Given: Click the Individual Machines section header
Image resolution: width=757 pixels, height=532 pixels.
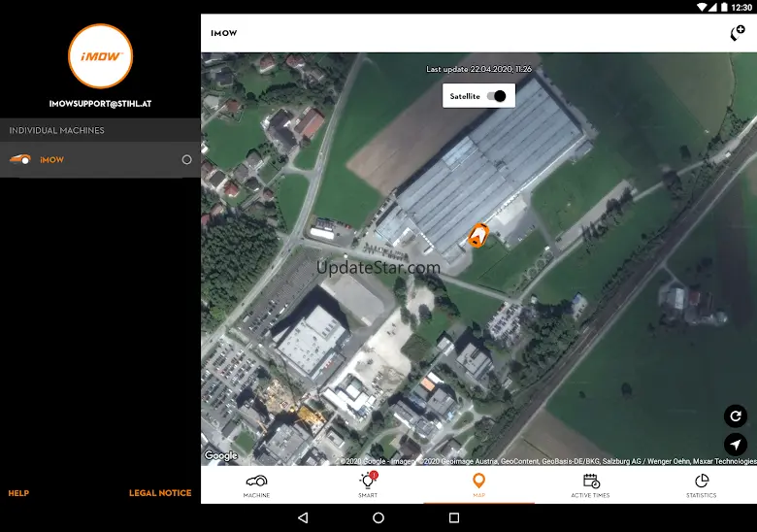Looking at the screenshot, I should [x=100, y=130].
